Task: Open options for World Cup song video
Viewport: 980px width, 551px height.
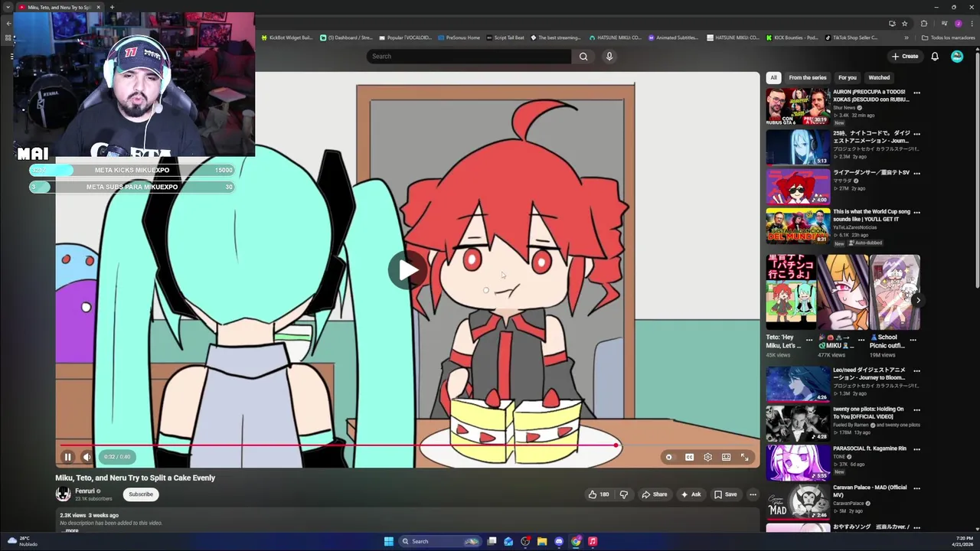Action: 916,212
